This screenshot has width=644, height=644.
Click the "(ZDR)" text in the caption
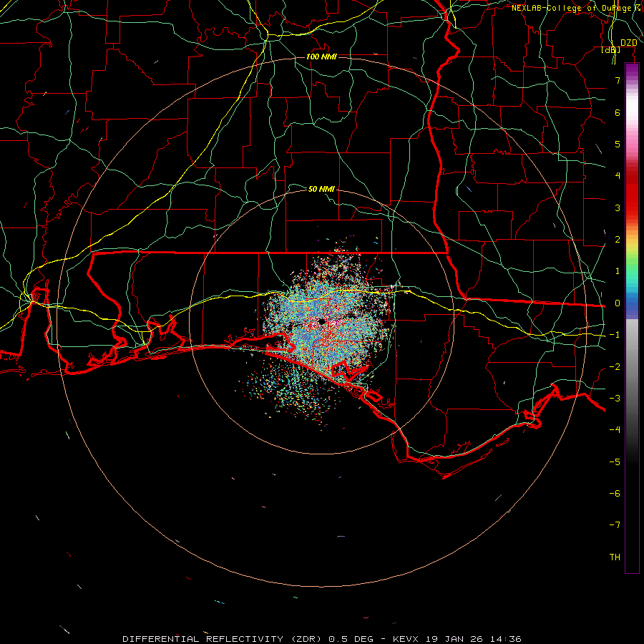pos(306,639)
